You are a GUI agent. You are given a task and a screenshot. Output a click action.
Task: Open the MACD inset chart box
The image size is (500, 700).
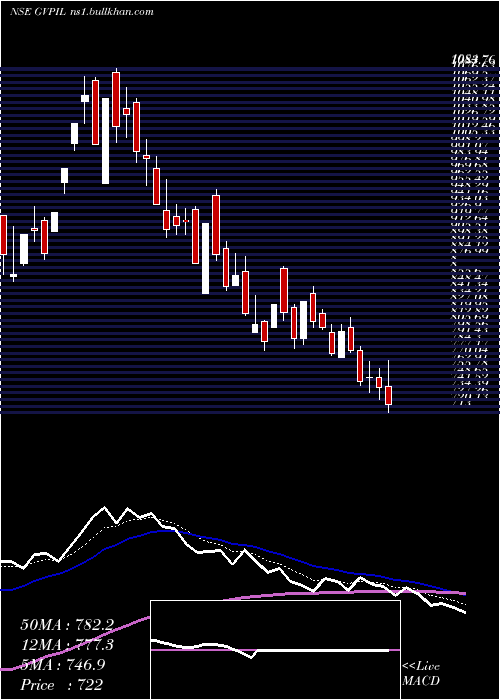click(x=275, y=650)
